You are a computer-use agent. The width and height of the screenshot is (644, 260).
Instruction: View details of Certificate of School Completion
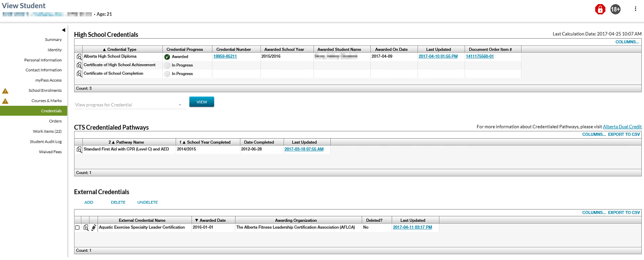(x=79, y=74)
